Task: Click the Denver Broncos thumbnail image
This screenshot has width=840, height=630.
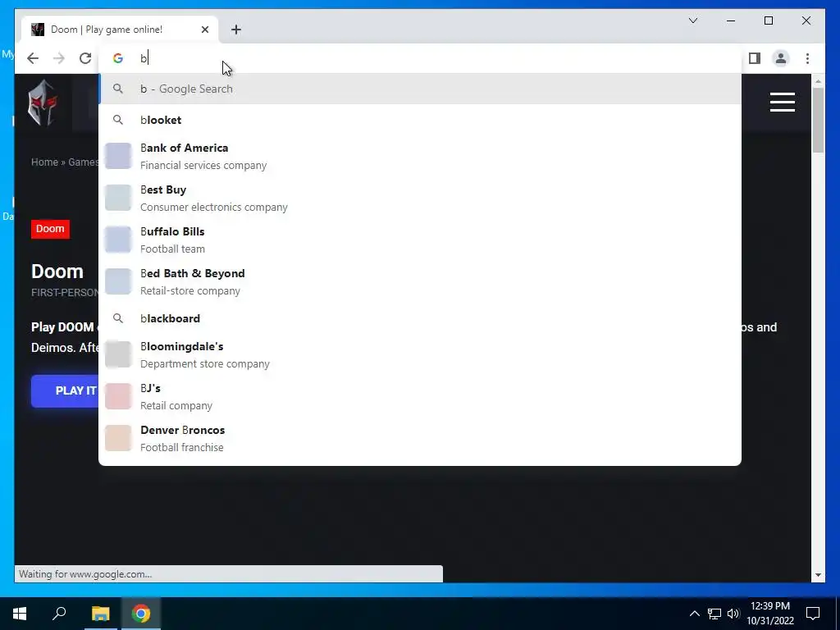Action: (118, 438)
